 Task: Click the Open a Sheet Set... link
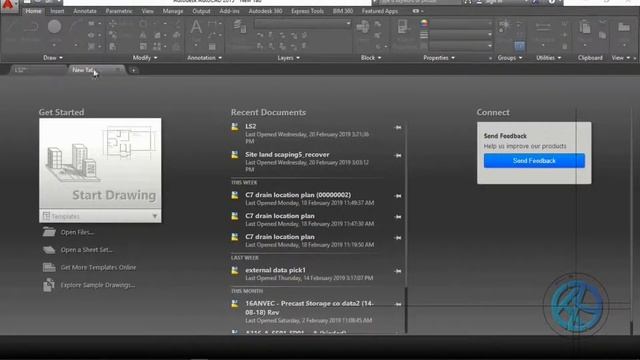[x=87, y=250]
